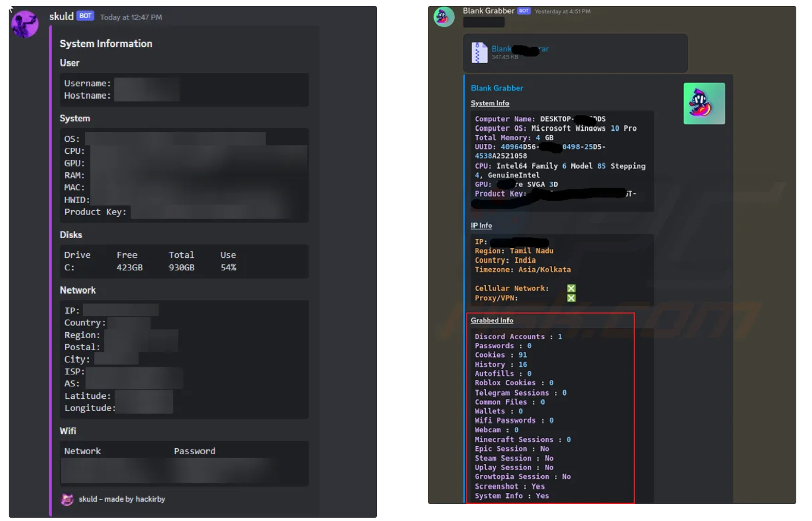
Task: Download the zipped archive file attachment icon
Action: [x=479, y=52]
